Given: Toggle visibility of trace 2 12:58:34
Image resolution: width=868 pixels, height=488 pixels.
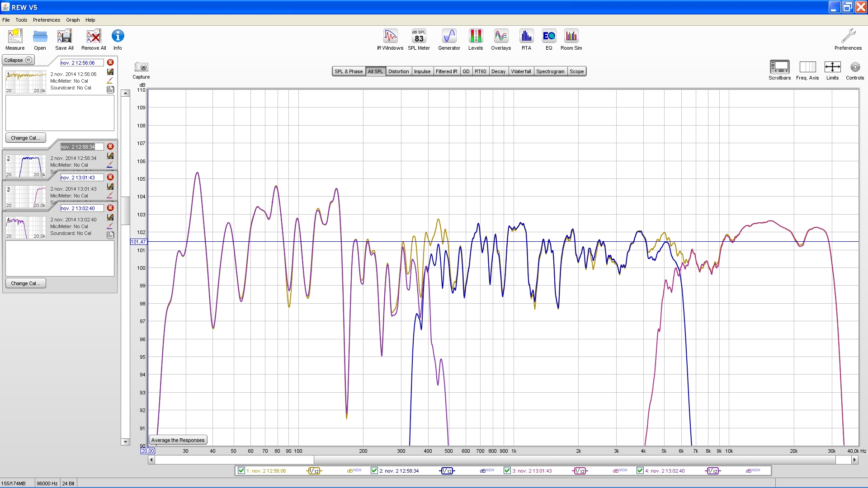Looking at the screenshot, I should (374, 470).
